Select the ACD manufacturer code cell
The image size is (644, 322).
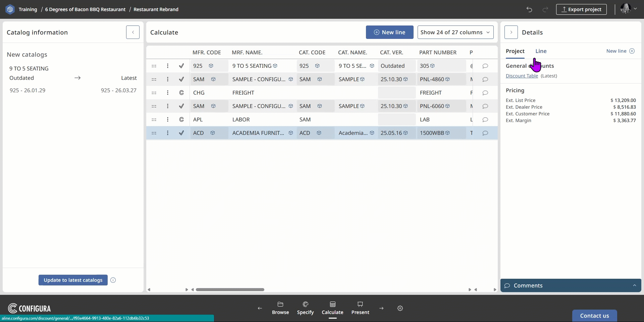pyautogui.click(x=209, y=133)
